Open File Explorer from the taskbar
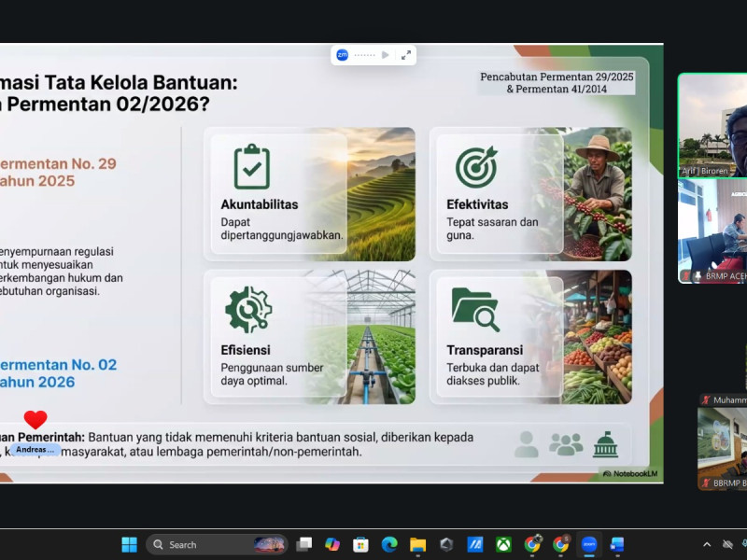747x560 pixels. click(417, 544)
